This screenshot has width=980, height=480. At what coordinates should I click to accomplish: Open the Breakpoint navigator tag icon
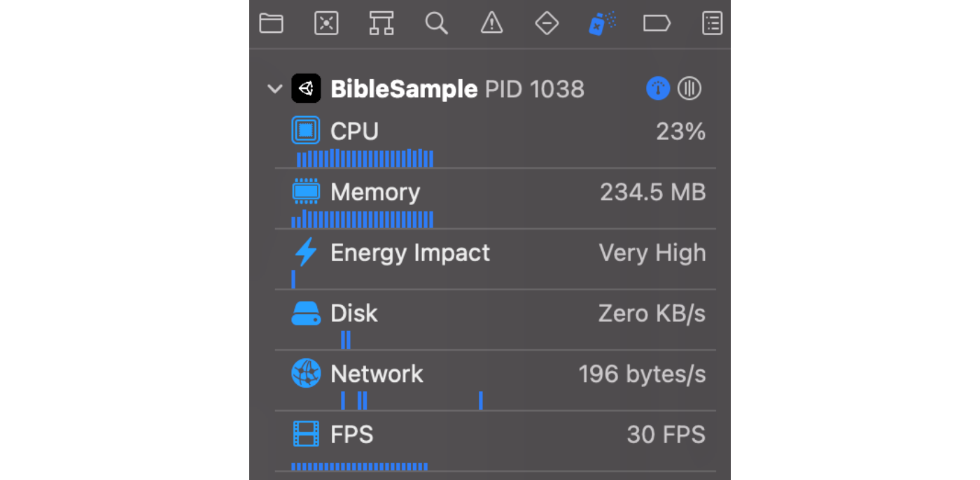pos(657,23)
